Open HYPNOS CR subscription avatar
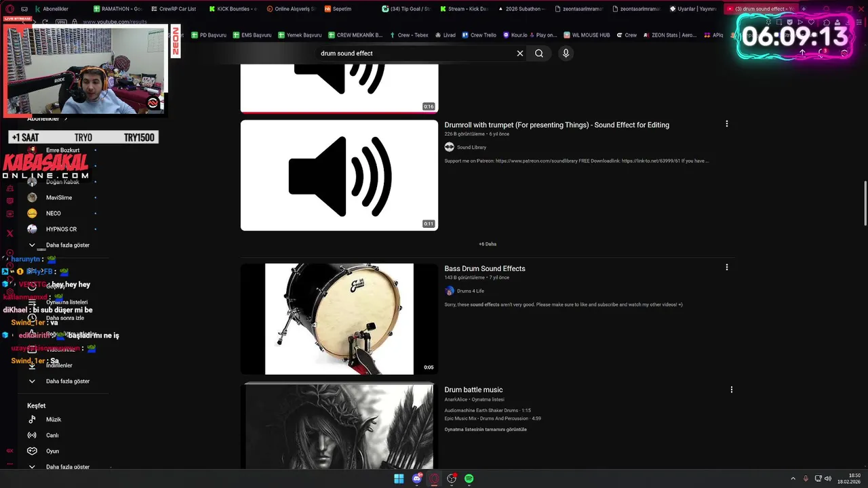The width and height of the screenshot is (868, 488). click(32, 229)
